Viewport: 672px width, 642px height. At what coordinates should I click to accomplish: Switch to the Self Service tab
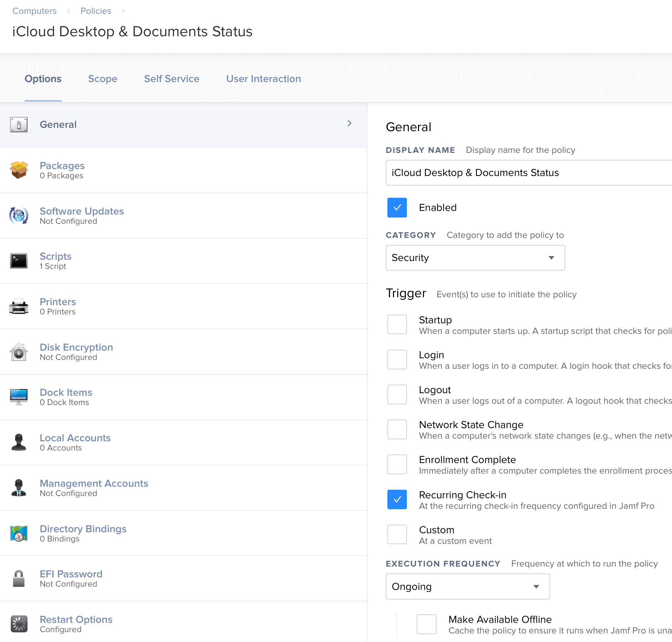coord(172,79)
